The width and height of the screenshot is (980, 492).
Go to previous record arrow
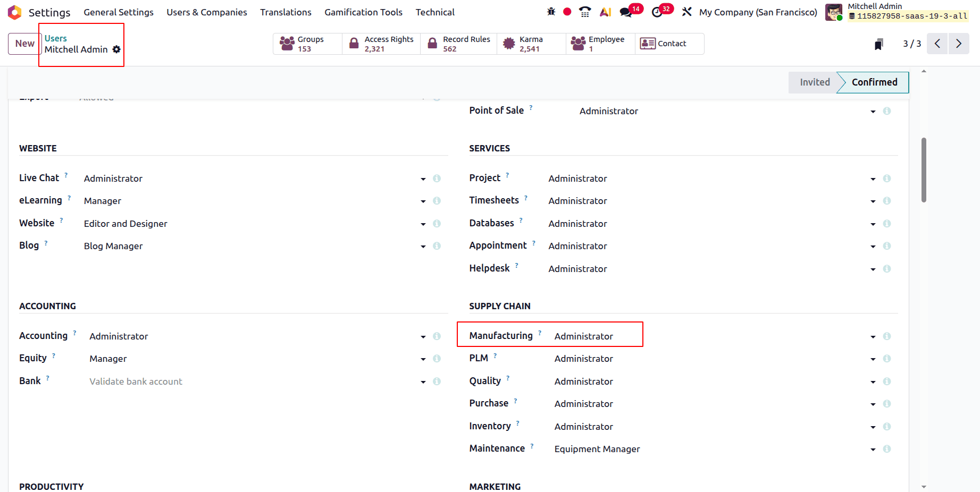click(x=937, y=44)
